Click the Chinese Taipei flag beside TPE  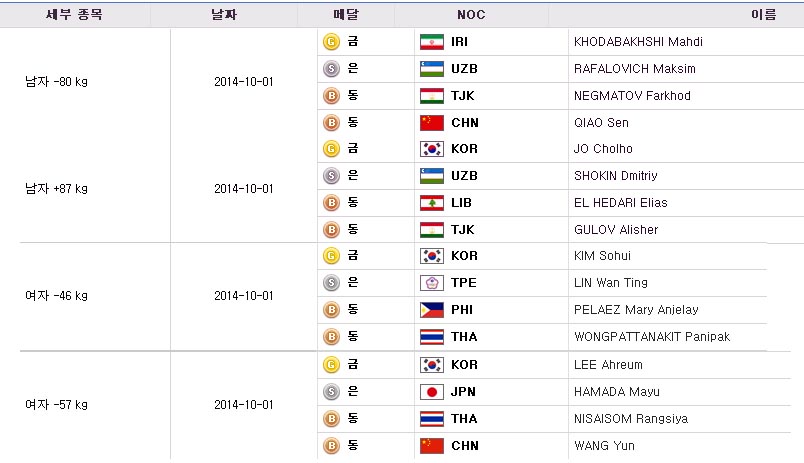coord(432,283)
